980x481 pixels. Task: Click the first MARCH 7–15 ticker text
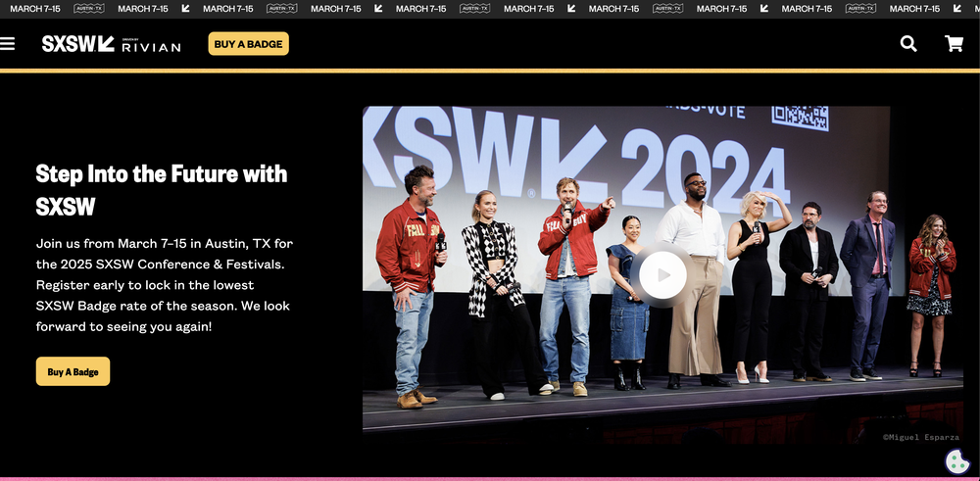click(x=35, y=9)
